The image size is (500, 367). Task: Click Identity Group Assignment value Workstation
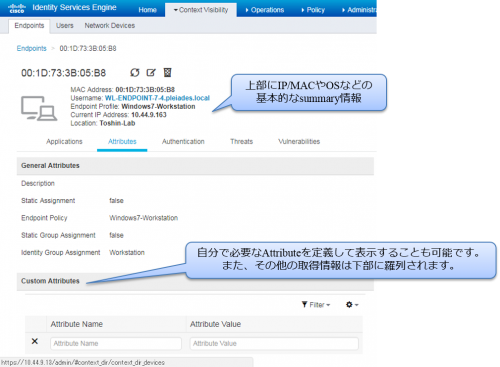127,253
